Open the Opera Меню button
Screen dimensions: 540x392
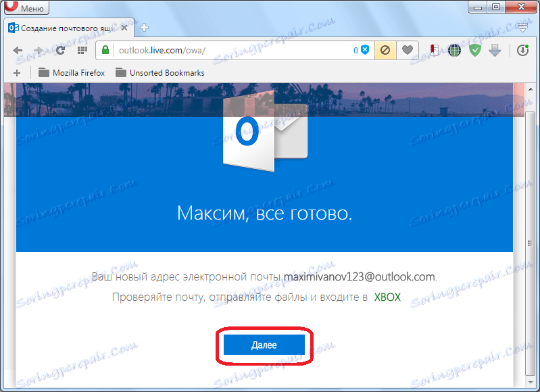(x=26, y=7)
